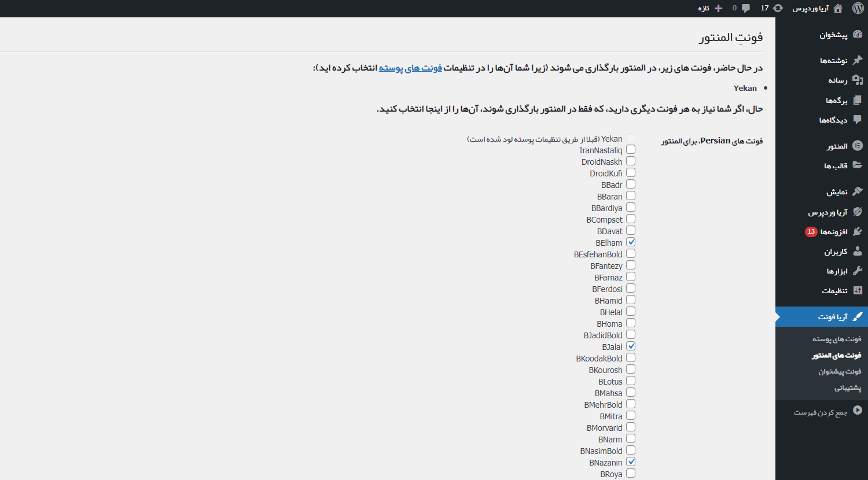Click the media icon beside رسانه
This screenshot has width=868, height=480.
857,80
